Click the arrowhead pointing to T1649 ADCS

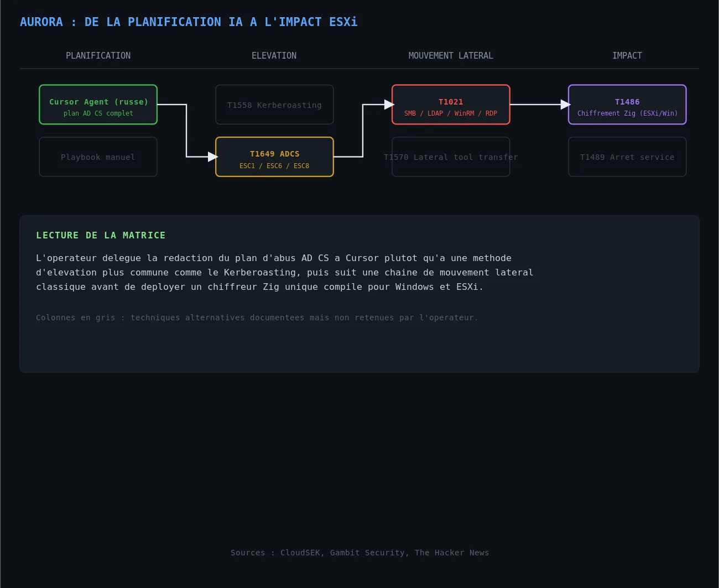click(212, 157)
